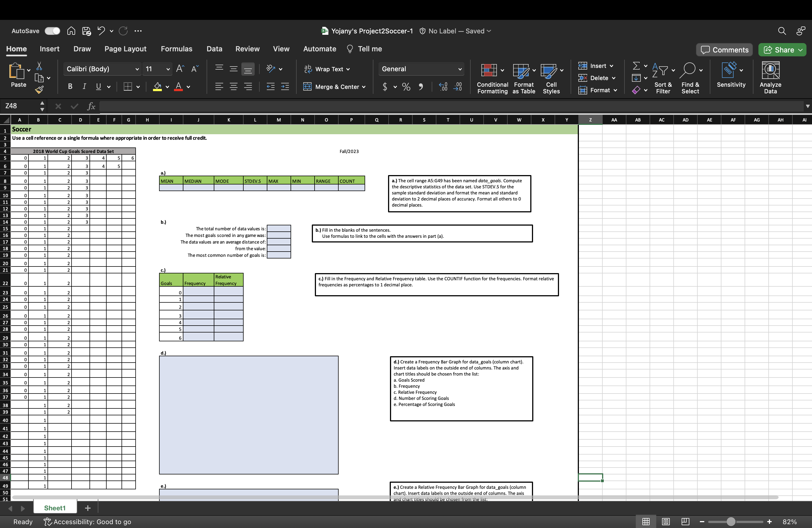
Task: Open the font name dropdown
Action: (x=137, y=69)
